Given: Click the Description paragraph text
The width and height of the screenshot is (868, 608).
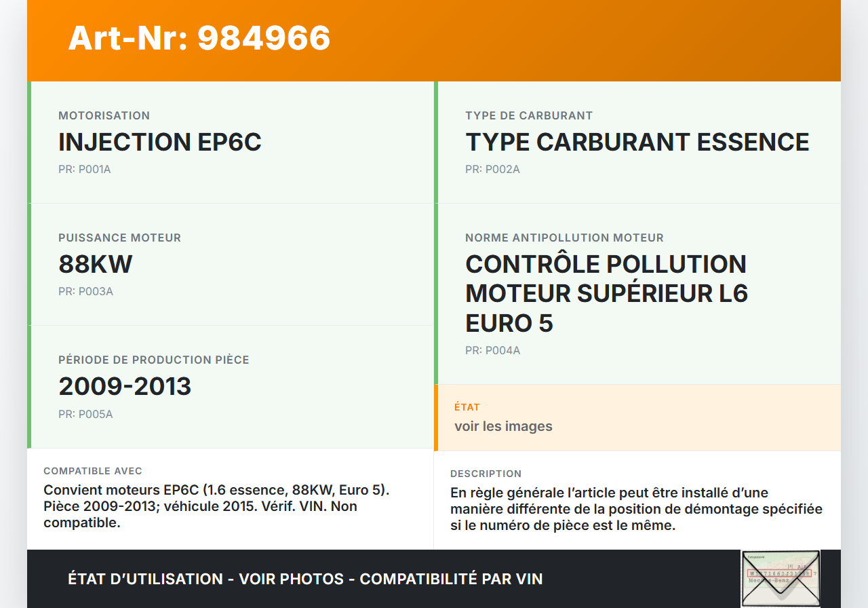Looking at the screenshot, I should pos(636,509).
